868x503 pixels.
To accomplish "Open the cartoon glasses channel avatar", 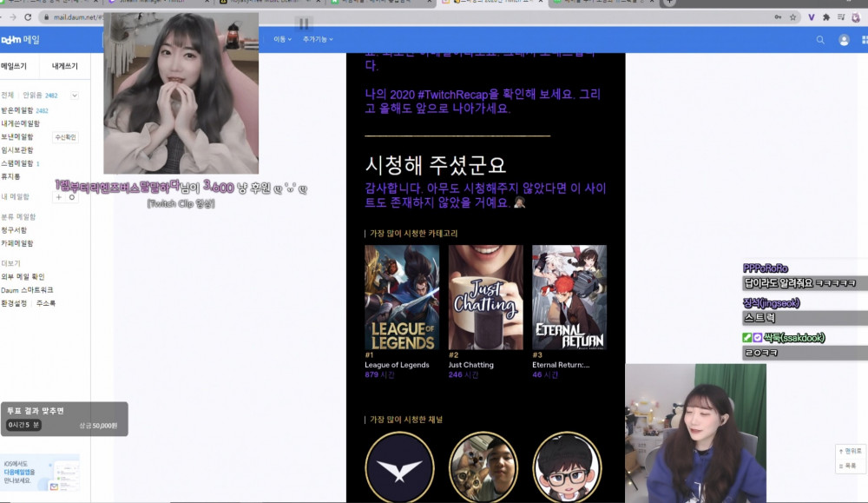I will [567, 467].
